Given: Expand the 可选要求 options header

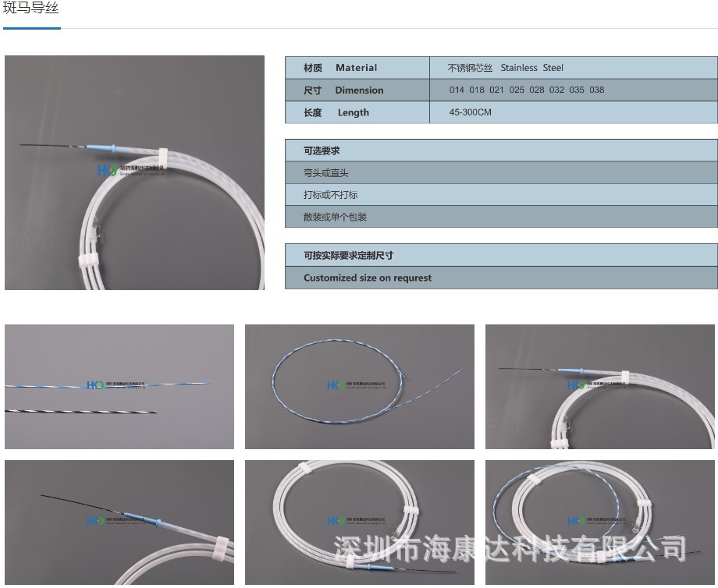Looking at the screenshot, I should pyautogui.click(x=500, y=151).
